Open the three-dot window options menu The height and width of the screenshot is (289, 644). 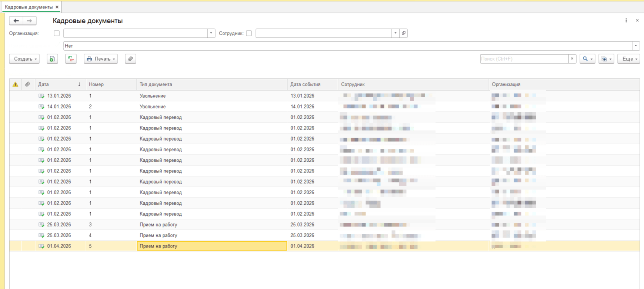coord(626,21)
